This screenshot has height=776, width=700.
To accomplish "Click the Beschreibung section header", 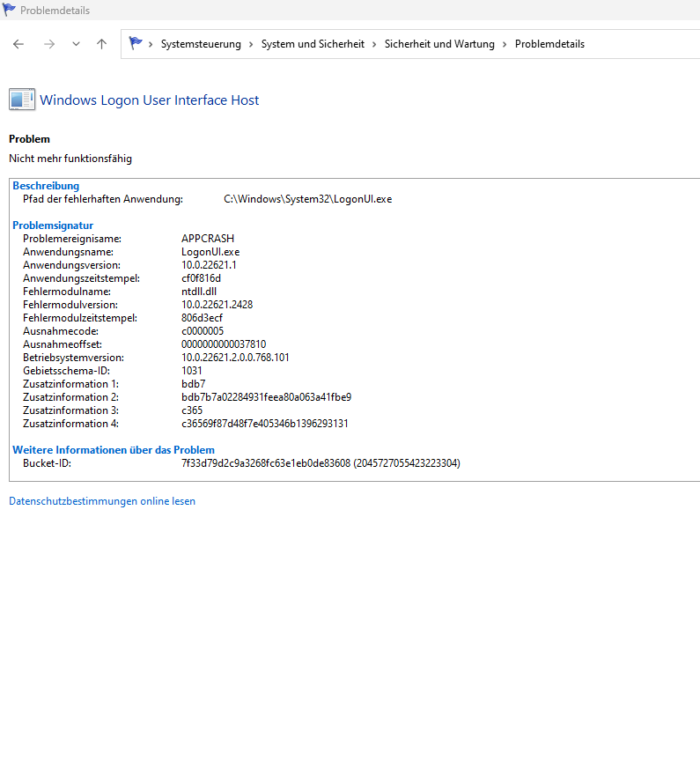I will [x=46, y=186].
